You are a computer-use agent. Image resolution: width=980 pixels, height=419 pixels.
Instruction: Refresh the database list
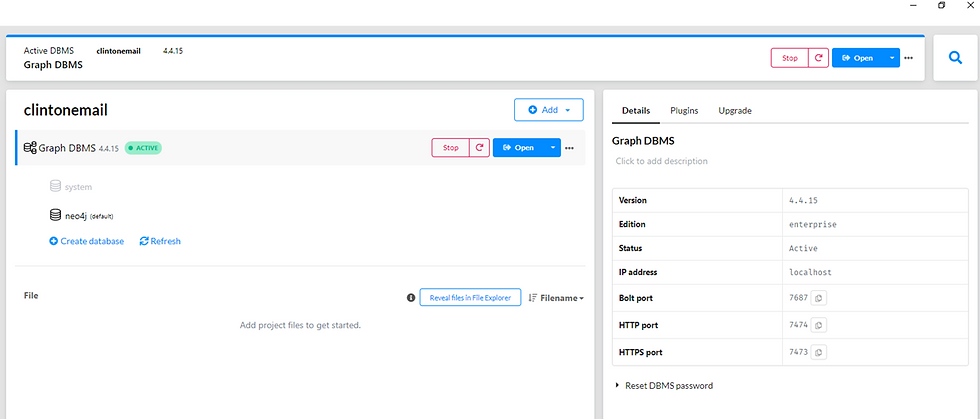coord(160,241)
